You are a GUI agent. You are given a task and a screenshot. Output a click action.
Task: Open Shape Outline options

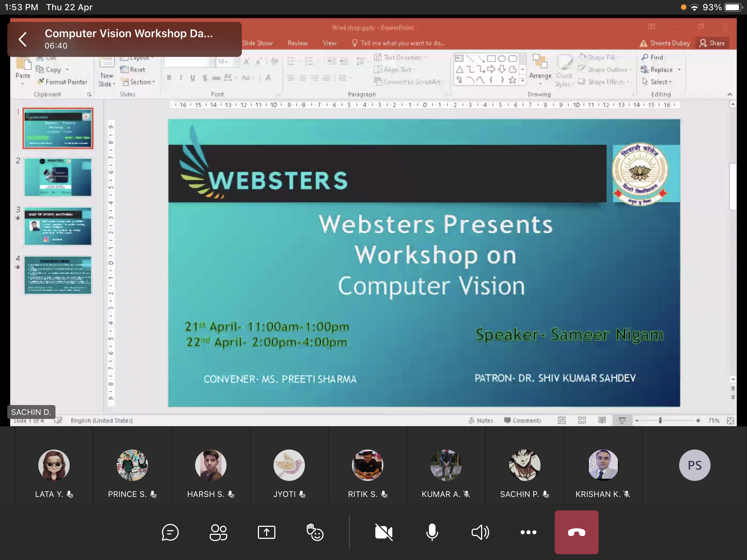(605, 70)
